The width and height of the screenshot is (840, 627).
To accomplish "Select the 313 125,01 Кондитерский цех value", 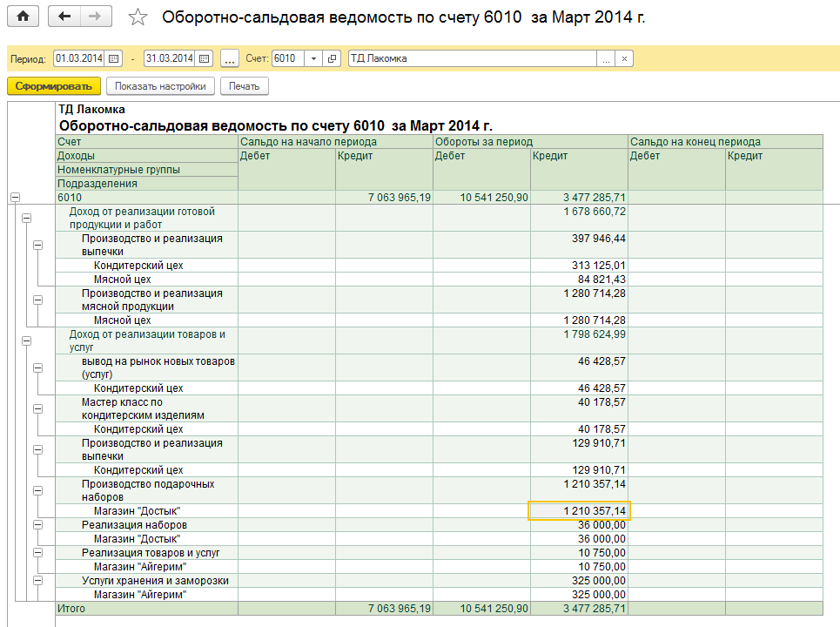I will tap(579, 266).
